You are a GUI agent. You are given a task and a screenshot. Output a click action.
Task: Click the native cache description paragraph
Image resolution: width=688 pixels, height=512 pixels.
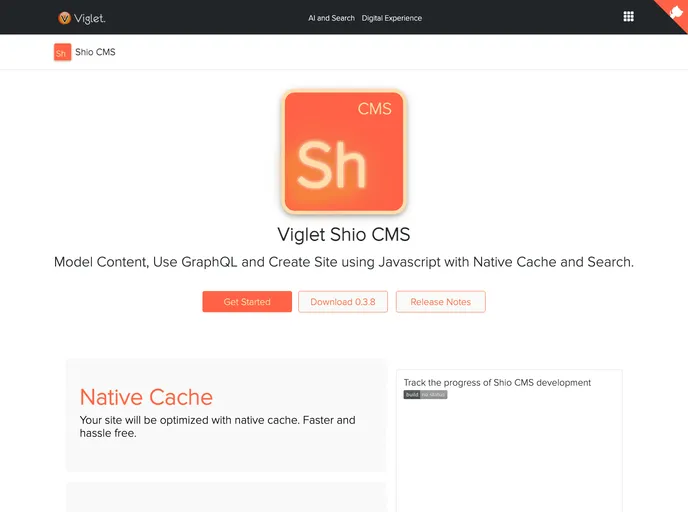(x=217, y=426)
